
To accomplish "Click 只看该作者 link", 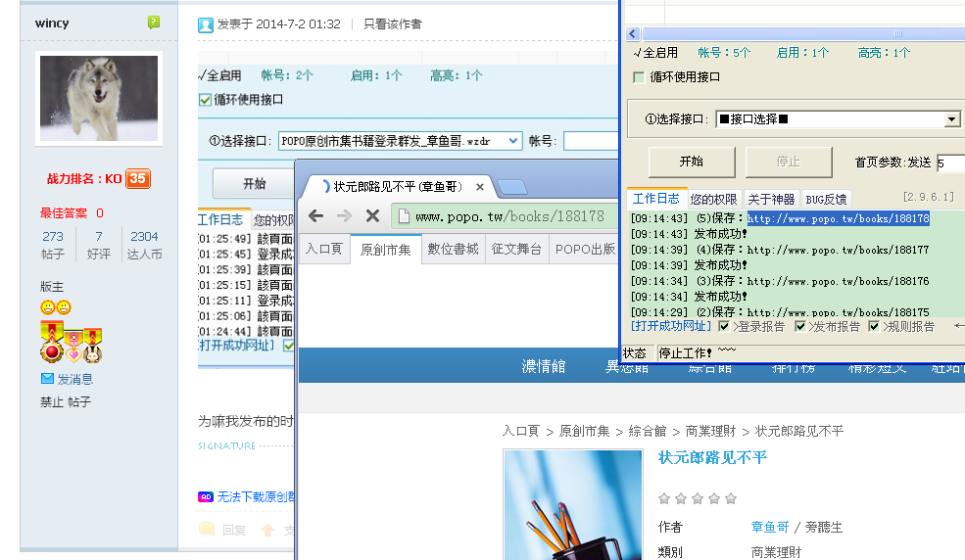I will [x=392, y=23].
